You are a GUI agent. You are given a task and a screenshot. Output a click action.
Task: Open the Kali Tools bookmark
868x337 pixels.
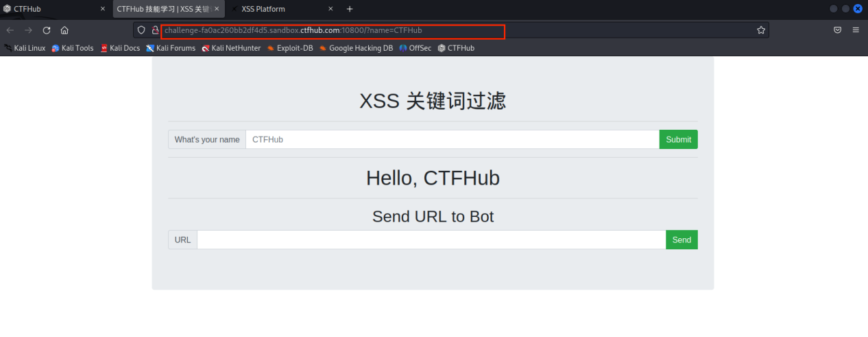(x=73, y=48)
